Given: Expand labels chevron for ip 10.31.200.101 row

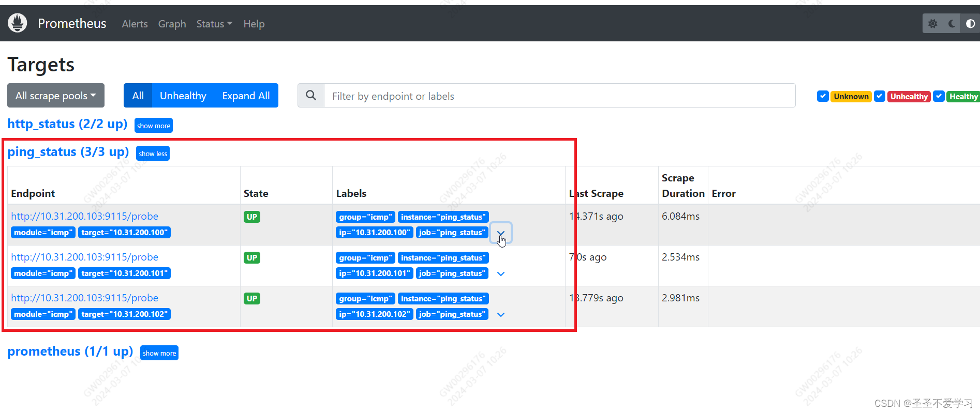Looking at the screenshot, I should [x=501, y=273].
